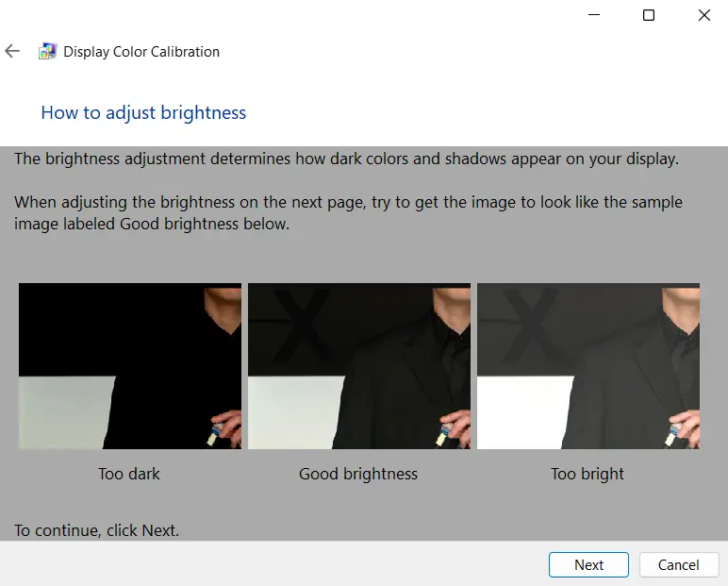Click the Too dark caption
728x586 pixels.
coord(129,474)
